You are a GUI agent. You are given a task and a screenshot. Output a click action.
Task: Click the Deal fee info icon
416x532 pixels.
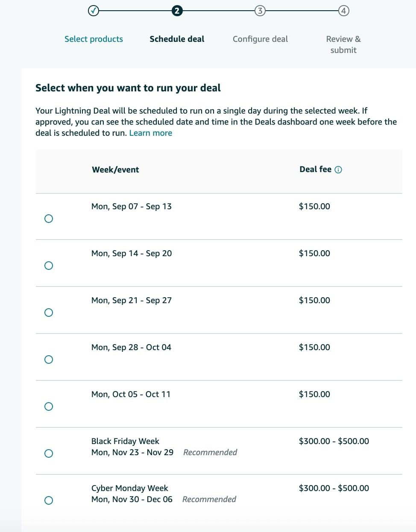coord(338,170)
